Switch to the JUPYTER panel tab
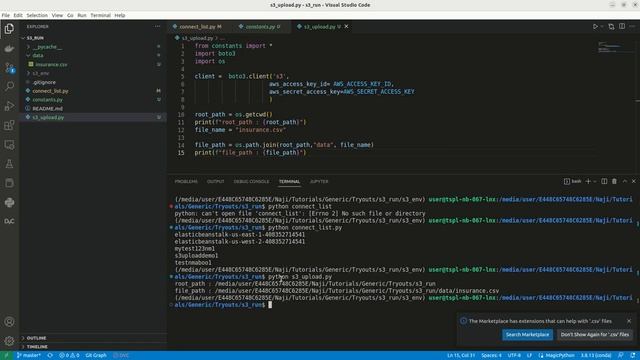The width and height of the screenshot is (640, 360). click(x=319, y=181)
